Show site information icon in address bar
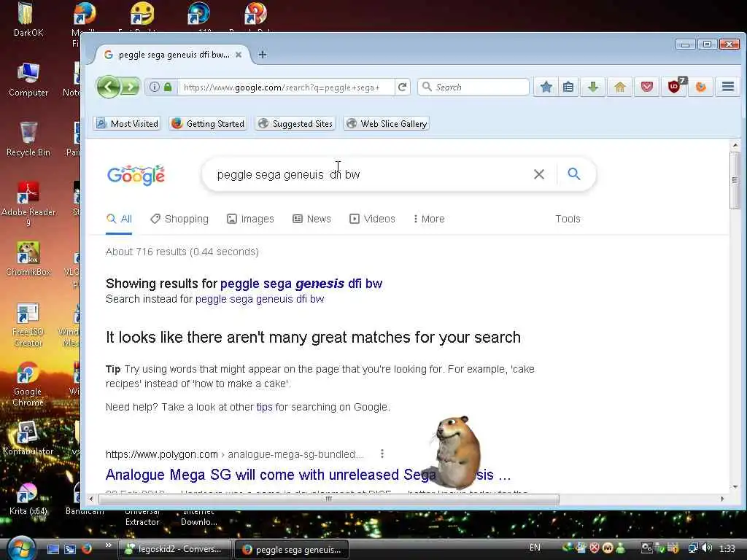Screen dimensions: 747x560 point(155,87)
